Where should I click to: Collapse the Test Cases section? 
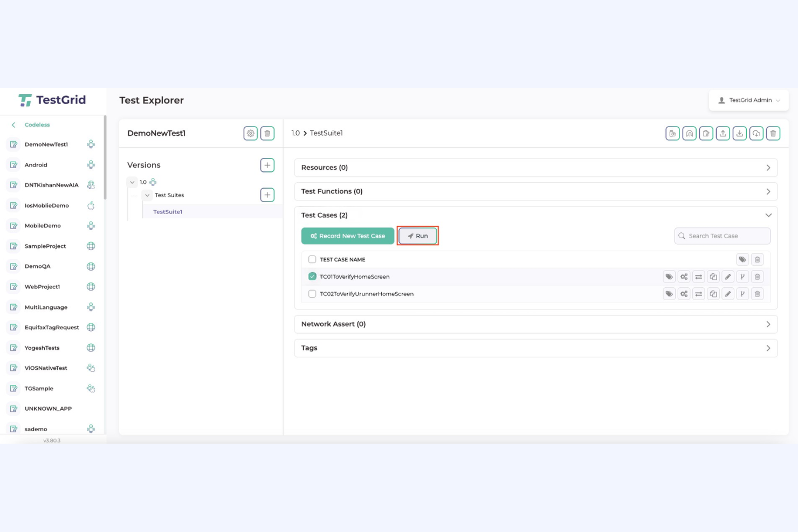768,215
